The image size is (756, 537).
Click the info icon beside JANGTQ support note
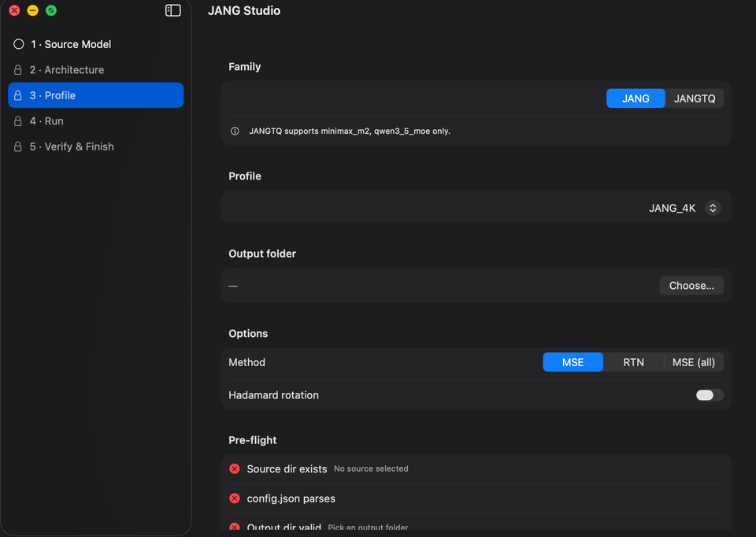point(235,131)
